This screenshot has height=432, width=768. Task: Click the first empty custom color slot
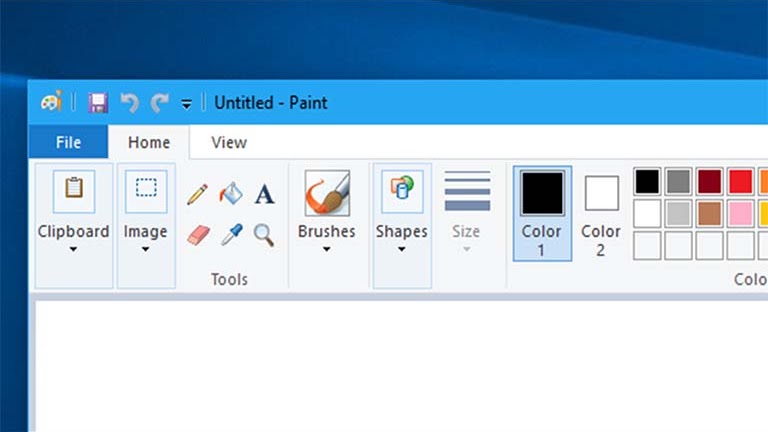point(647,246)
